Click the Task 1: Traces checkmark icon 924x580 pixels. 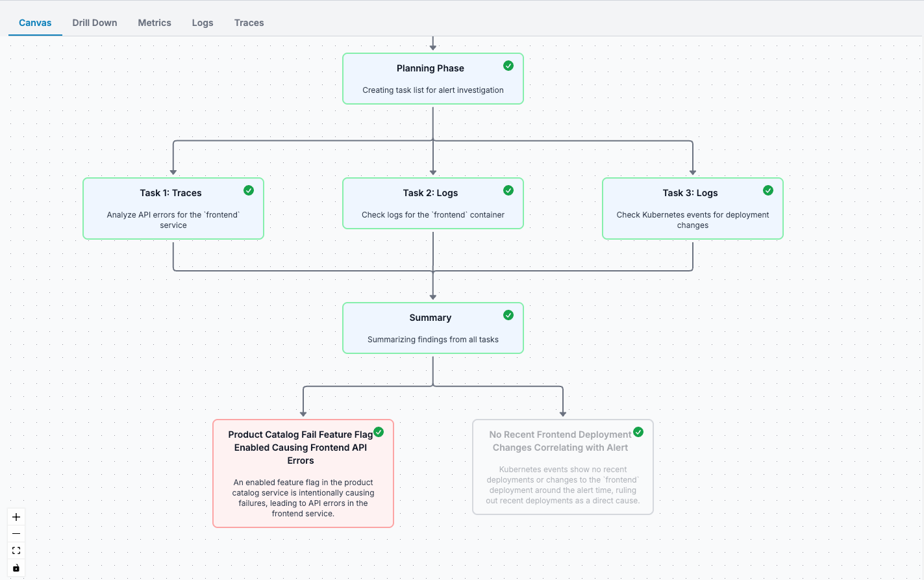click(x=249, y=190)
